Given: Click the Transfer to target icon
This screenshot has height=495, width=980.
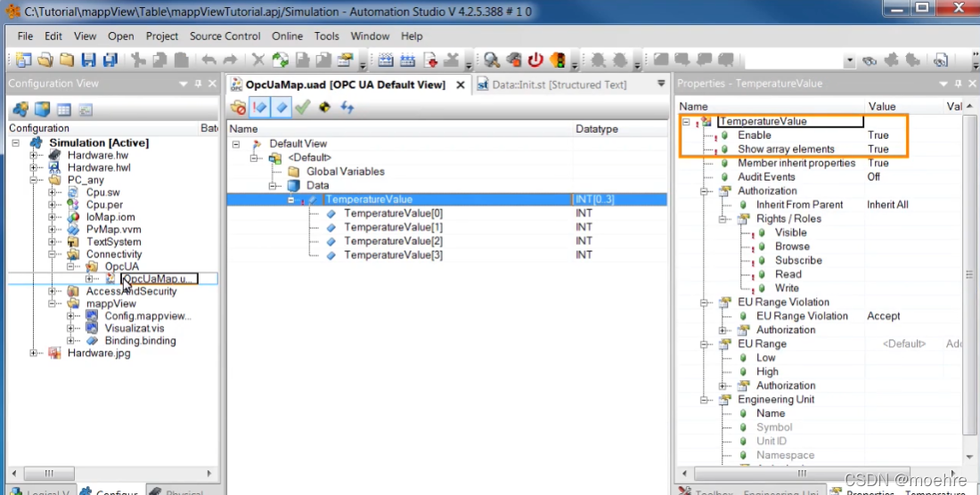Looking at the screenshot, I should coord(430,60).
